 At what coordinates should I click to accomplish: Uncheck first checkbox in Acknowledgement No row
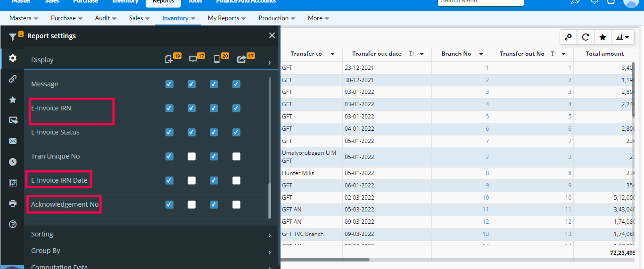(169, 204)
